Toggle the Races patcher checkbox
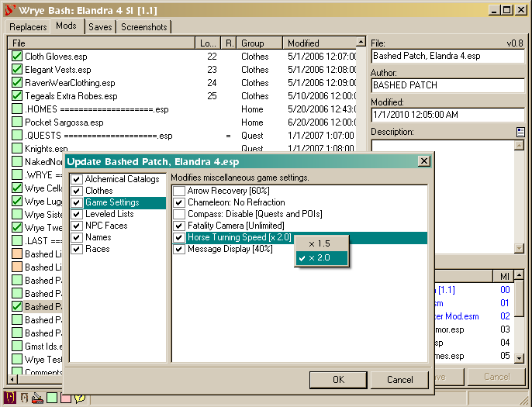The image size is (532, 407). (77, 249)
